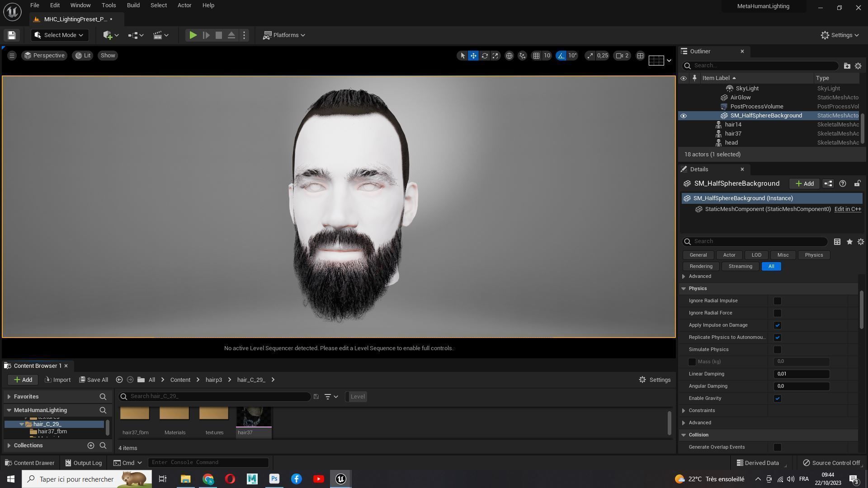Click the Linear Damping value field
The image size is (868, 488).
point(801,374)
